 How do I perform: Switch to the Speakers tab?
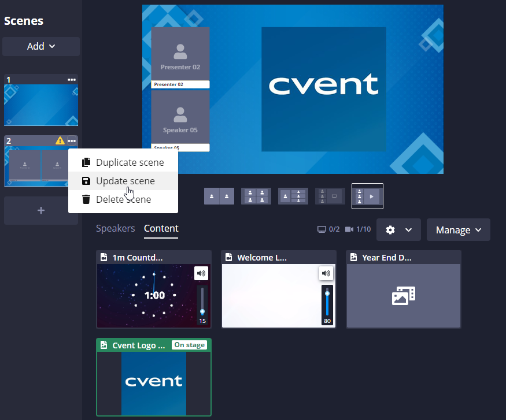tap(115, 229)
